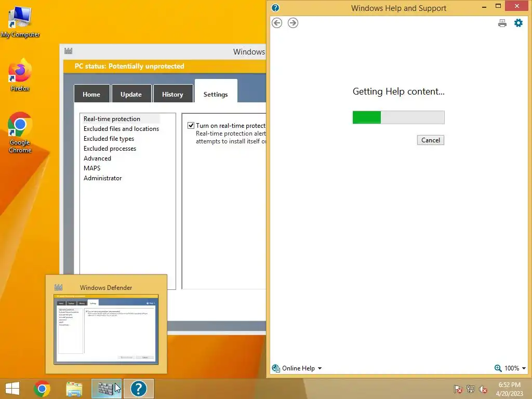Open My Computer desktop icon
532x399 pixels.
tap(20, 22)
